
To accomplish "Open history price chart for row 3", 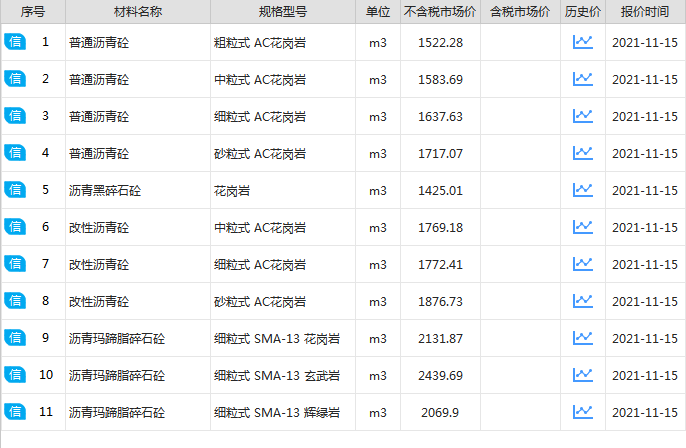I will pyautogui.click(x=582, y=116).
